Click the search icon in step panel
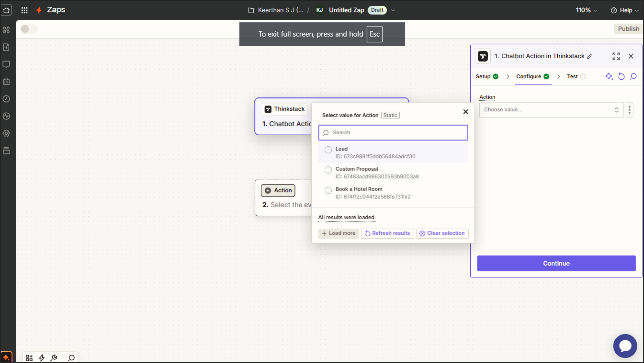The width and height of the screenshot is (644, 363). point(633,76)
